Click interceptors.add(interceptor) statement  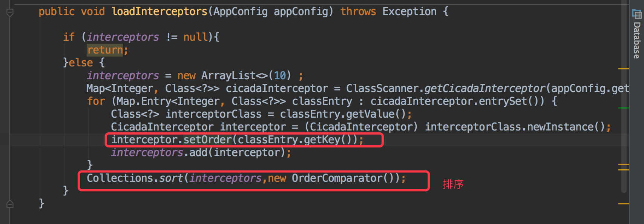click(201, 152)
